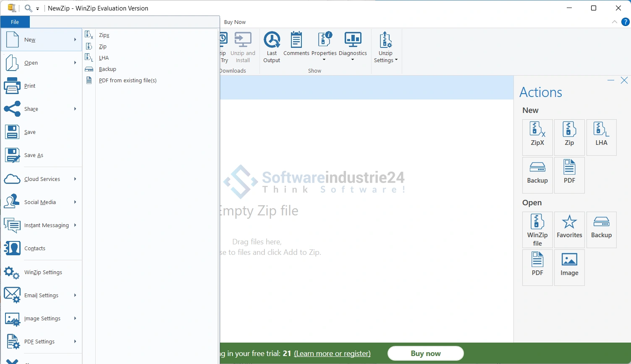
Task: Click the help question mark icon
Action: click(x=625, y=22)
